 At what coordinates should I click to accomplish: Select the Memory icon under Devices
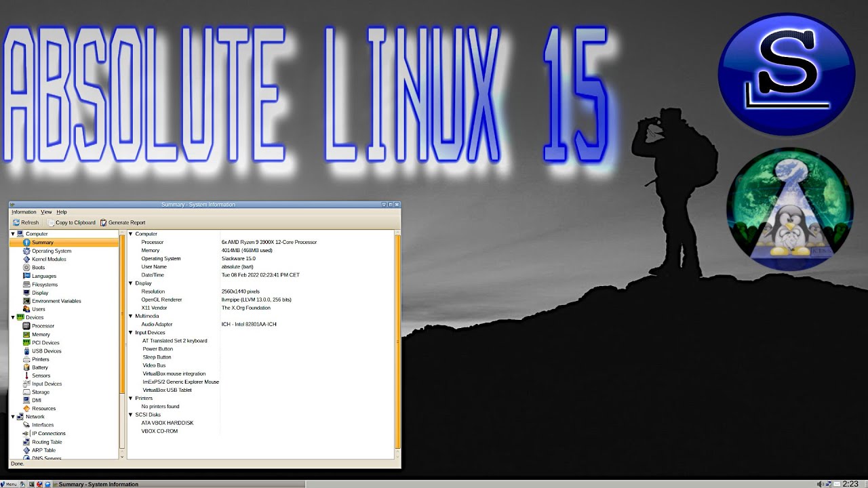click(x=26, y=334)
